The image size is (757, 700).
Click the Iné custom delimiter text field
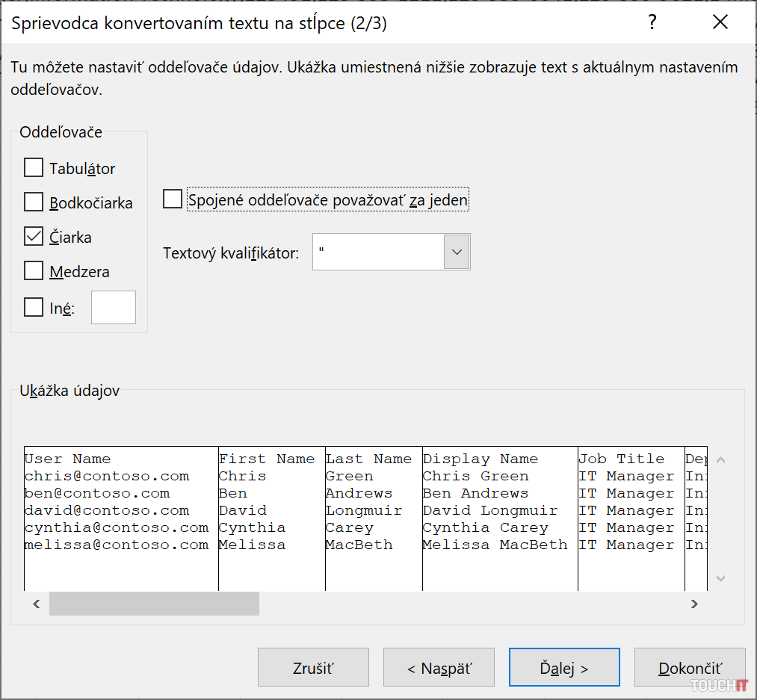click(113, 307)
